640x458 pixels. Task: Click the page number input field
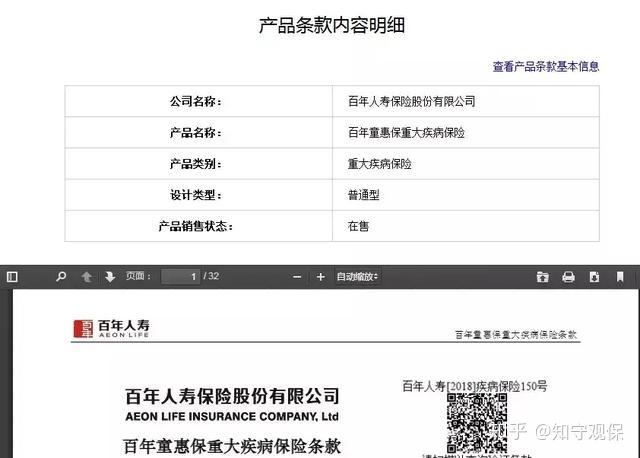[x=180, y=276]
